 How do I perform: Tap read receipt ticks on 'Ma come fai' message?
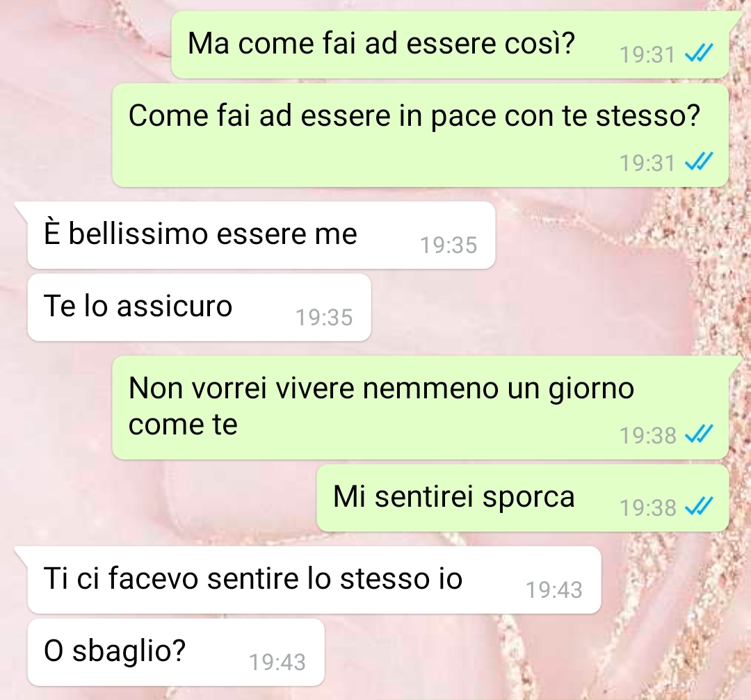coord(700,54)
